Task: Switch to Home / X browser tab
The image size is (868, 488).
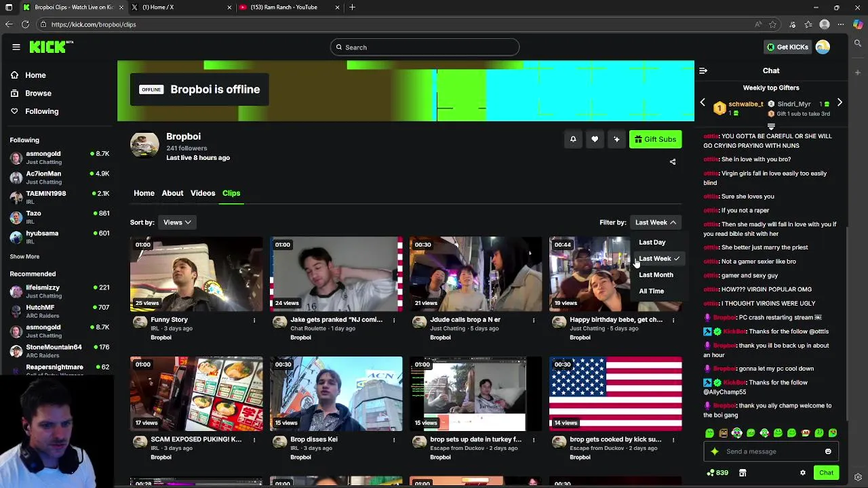Action: click(180, 7)
